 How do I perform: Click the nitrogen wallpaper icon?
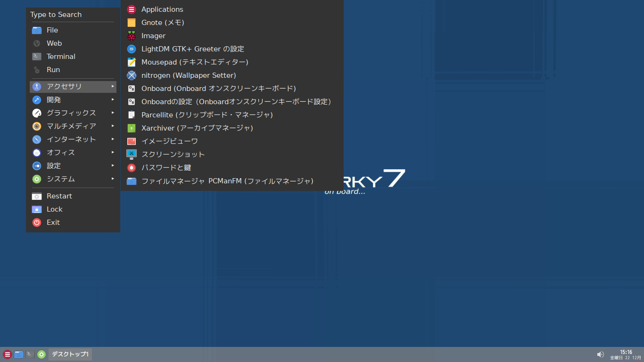click(132, 75)
